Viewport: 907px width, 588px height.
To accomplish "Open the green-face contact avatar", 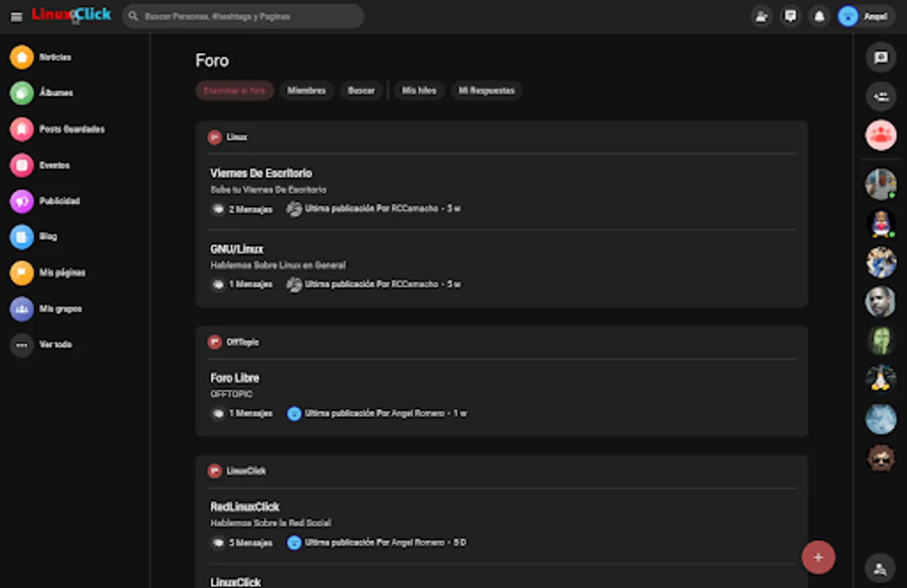I will (x=881, y=341).
